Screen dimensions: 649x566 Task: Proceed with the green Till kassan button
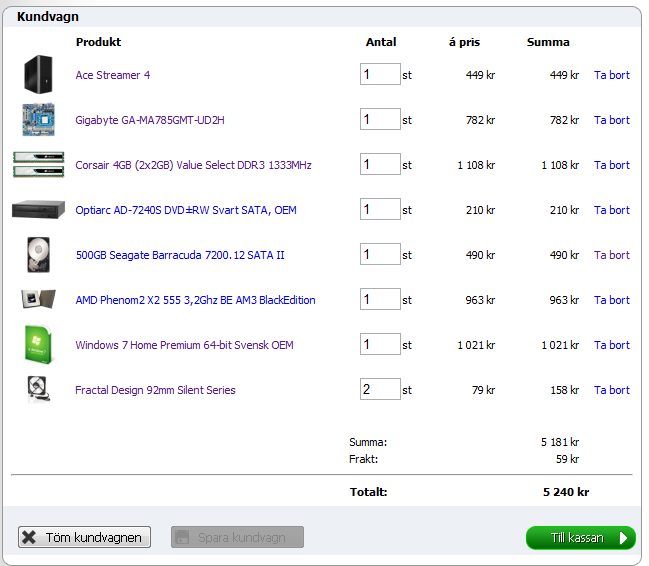click(x=580, y=538)
